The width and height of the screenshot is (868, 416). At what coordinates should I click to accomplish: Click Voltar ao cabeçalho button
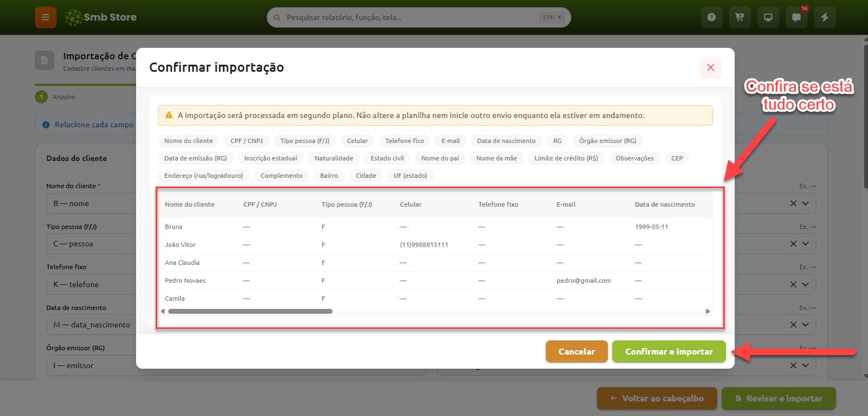pos(657,399)
